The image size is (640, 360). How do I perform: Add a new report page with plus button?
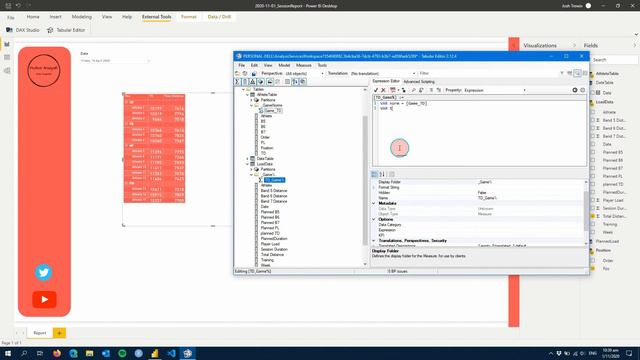coord(59,333)
